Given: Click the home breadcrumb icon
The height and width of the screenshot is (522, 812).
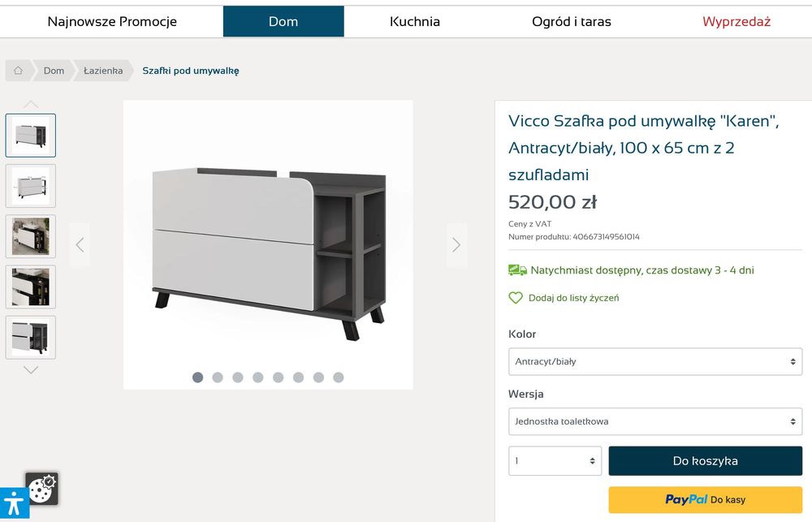Looking at the screenshot, I should [18, 71].
